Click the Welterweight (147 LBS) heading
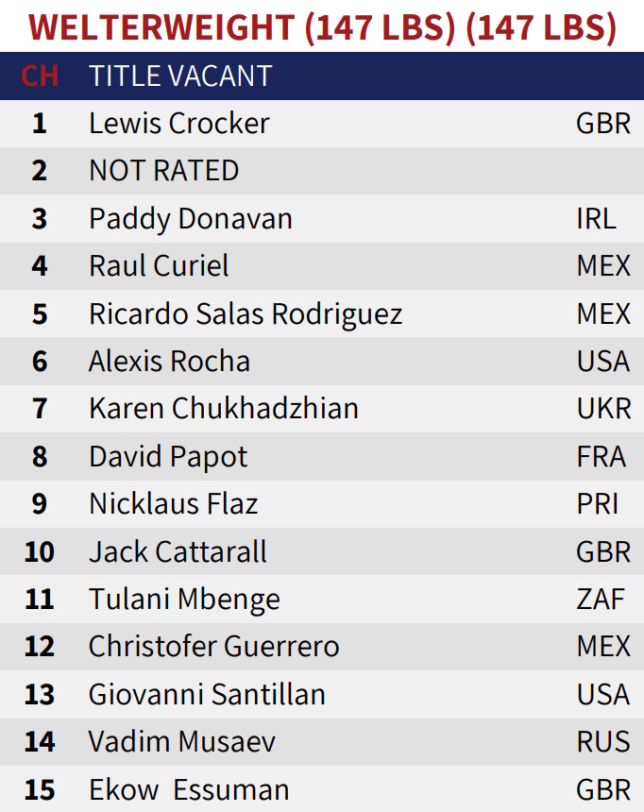This screenshot has width=644, height=812. (x=321, y=27)
